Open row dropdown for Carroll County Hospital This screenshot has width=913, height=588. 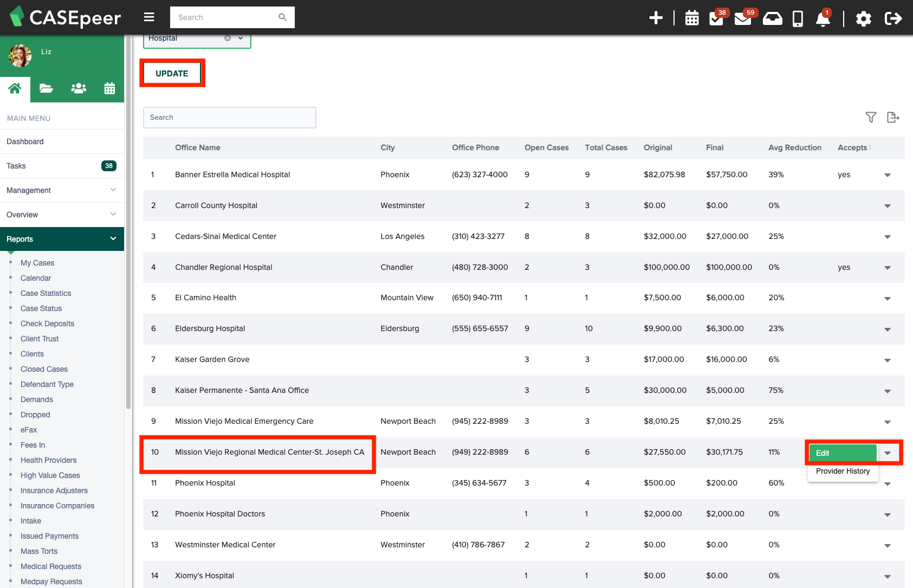(x=888, y=206)
